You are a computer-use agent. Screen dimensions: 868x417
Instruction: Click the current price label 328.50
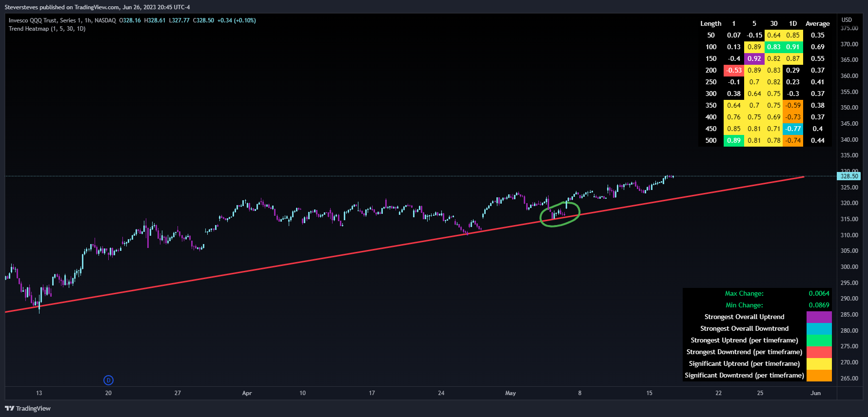(849, 176)
